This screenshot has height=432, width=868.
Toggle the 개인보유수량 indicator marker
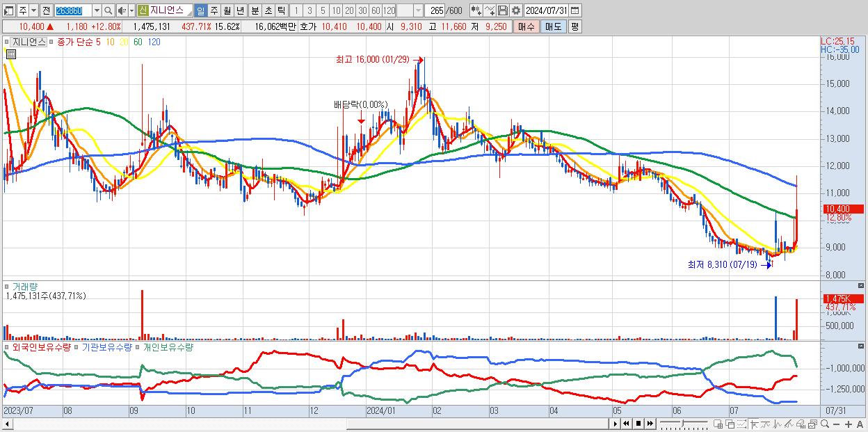(138, 347)
